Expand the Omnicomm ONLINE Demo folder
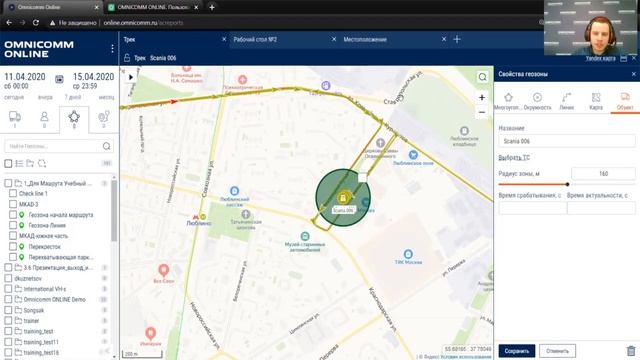The width and height of the screenshot is (640, 360). pos(18,300)
